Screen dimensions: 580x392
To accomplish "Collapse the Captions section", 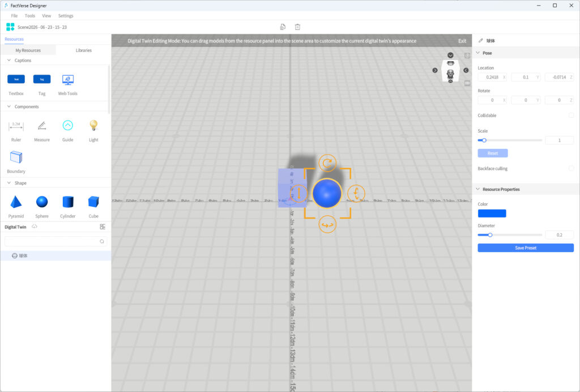I will click(9, 60).
